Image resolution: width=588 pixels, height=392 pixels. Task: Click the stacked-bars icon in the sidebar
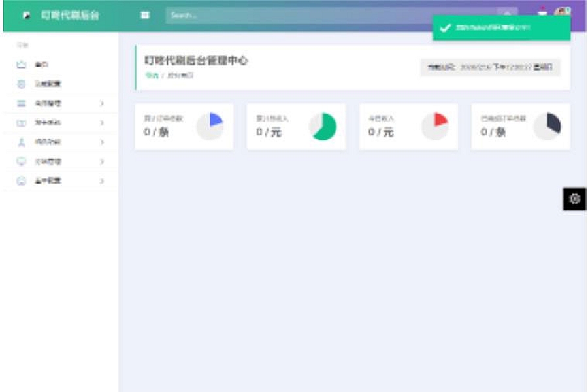click(22, 103)
